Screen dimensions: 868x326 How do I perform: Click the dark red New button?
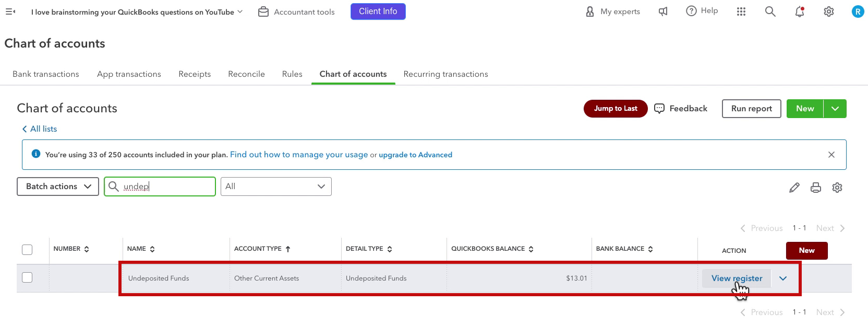(x=806, y=251)
